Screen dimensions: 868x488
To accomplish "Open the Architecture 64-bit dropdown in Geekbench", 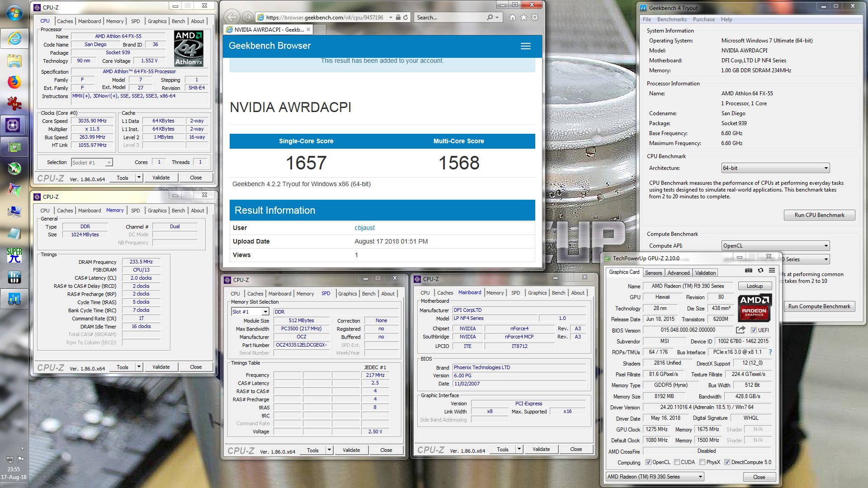I will (x=775, y=168).
